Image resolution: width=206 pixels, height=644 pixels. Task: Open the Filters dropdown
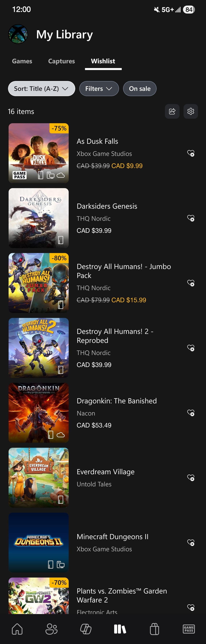tap(99, 88)
